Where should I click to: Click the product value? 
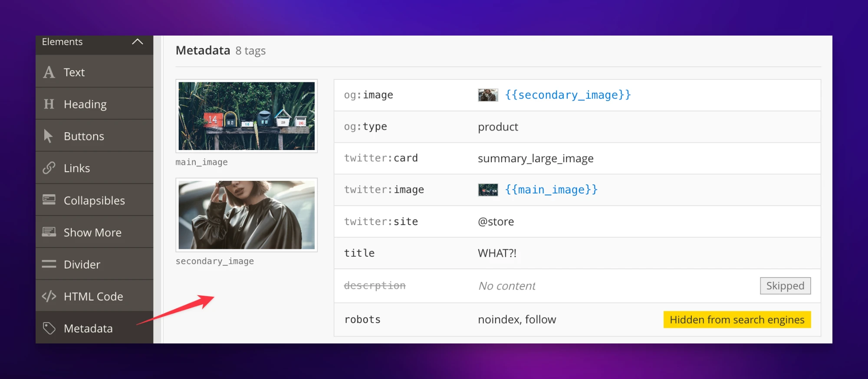coord(498,127)
